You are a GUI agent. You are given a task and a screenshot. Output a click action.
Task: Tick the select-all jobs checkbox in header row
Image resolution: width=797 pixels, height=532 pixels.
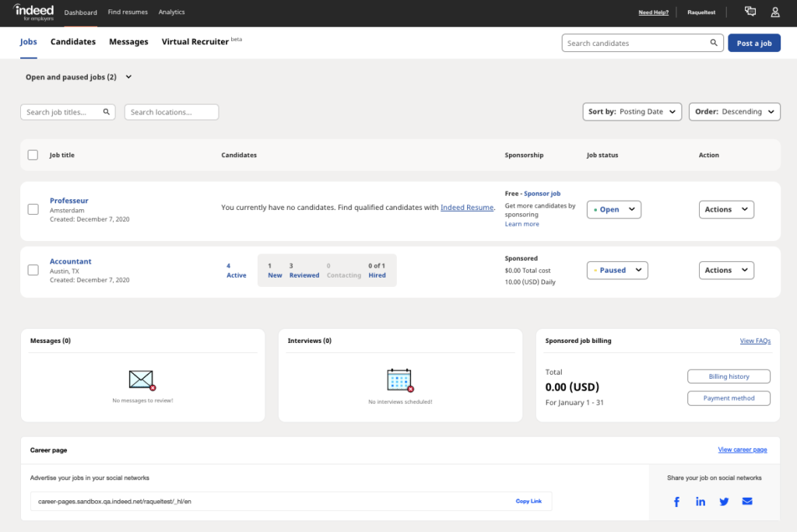[33, 155]
